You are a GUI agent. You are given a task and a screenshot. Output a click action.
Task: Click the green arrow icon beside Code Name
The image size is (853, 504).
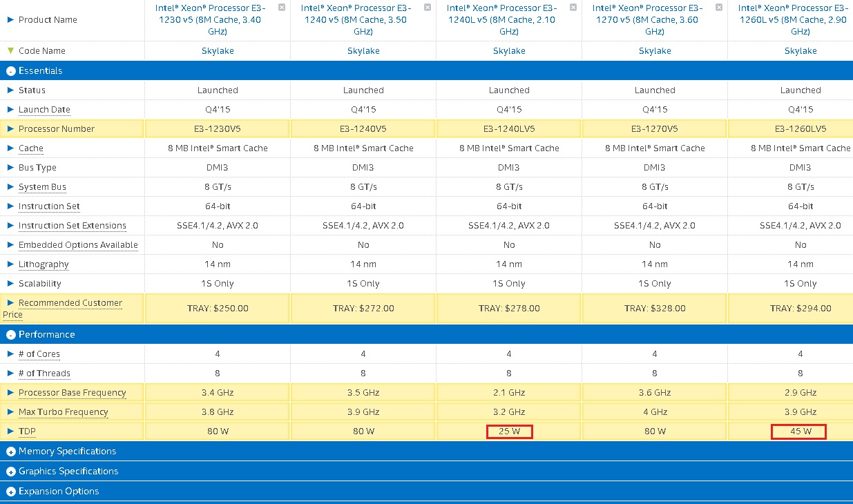tap(10, 51)
